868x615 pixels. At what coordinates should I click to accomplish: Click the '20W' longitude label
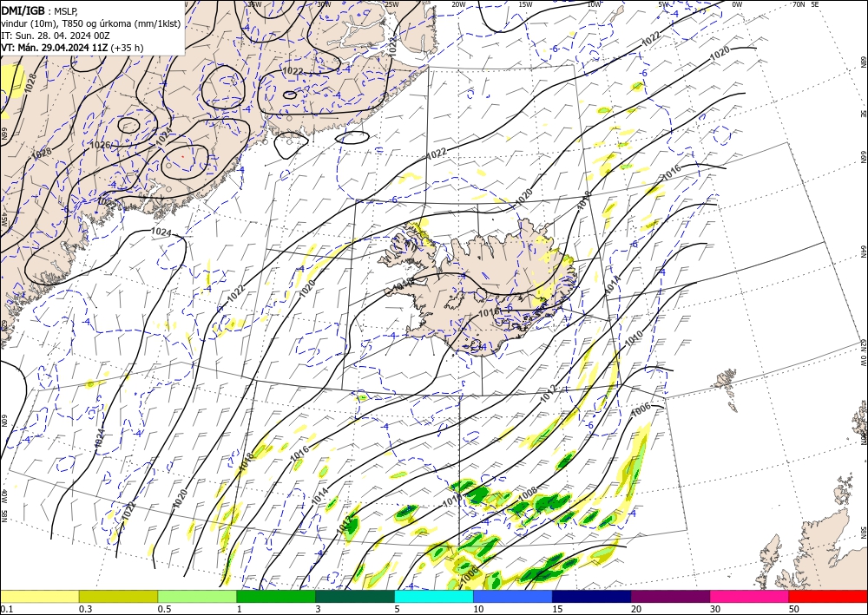coord(458,3)
